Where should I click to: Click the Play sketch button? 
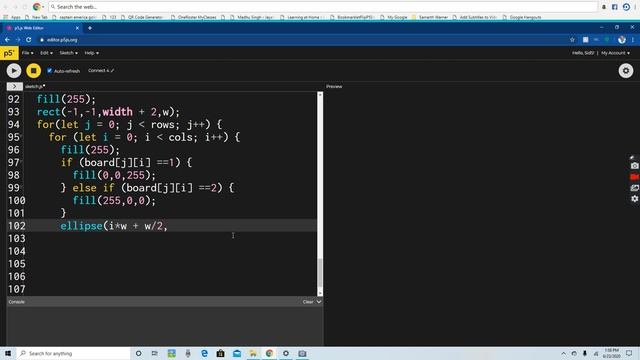pyautogui.click(x=13, y=71)
